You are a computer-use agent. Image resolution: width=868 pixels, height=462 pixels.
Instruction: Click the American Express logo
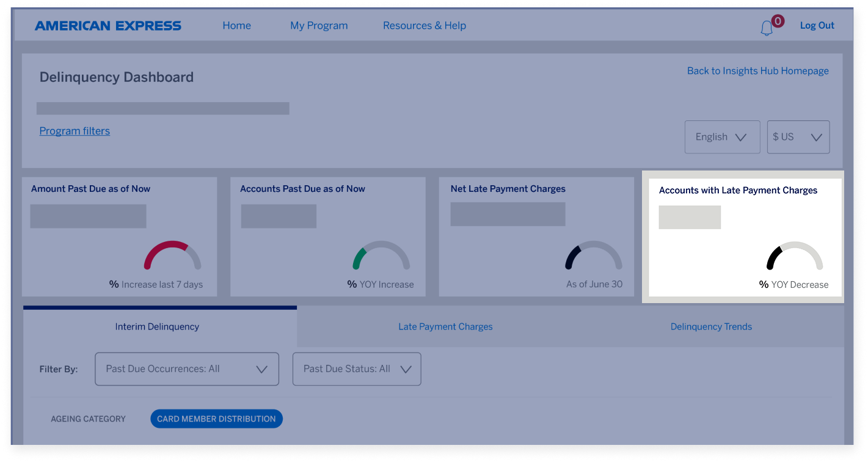[109, 25]
